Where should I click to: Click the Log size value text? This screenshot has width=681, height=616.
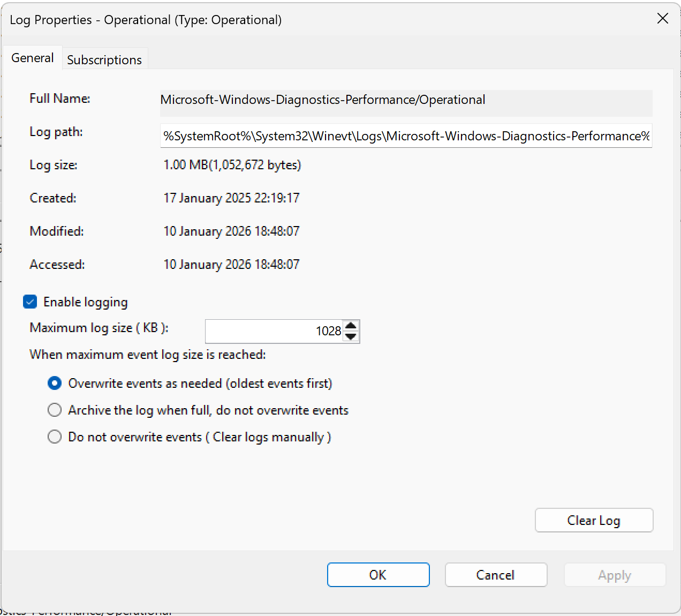tap(232, 165)
